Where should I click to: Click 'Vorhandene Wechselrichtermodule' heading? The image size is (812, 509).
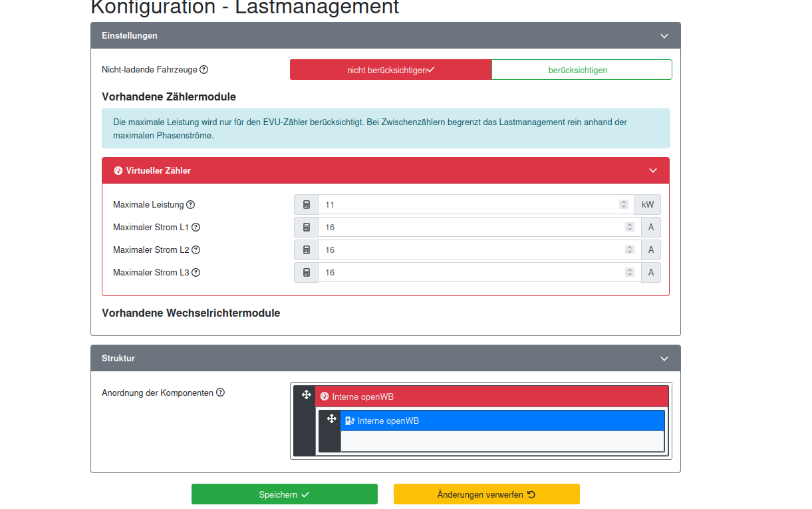[191, 313]
